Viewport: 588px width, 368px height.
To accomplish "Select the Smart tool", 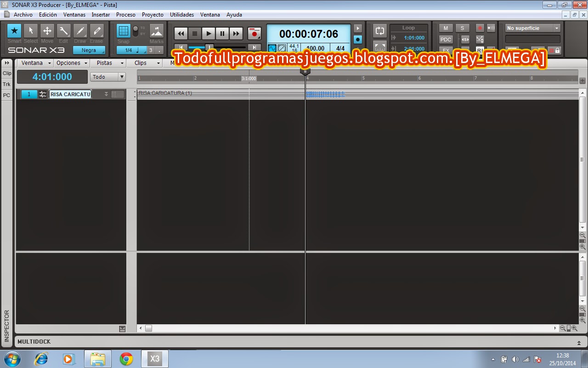I will (14, 31).
